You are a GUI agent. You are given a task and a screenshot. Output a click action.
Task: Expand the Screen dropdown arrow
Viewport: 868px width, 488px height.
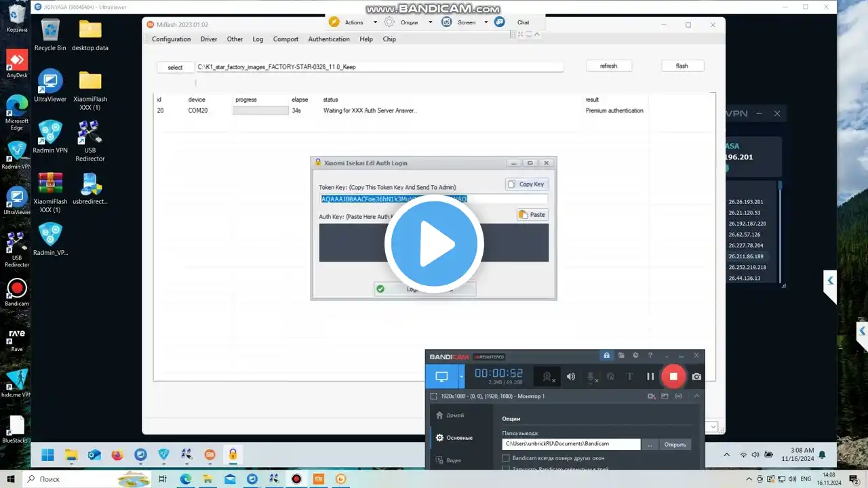(486, 22)
